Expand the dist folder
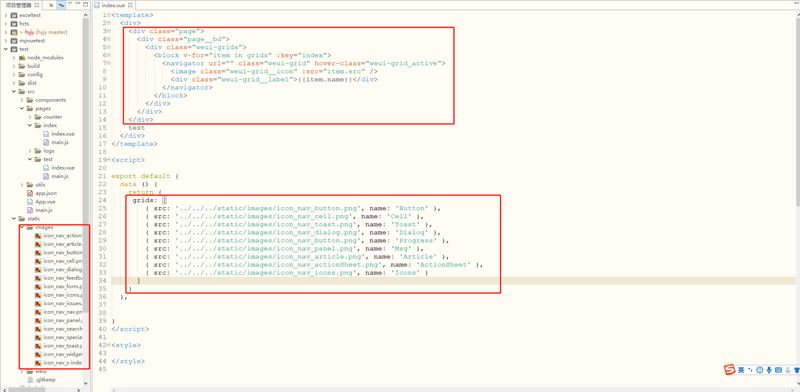 (14, 83)
